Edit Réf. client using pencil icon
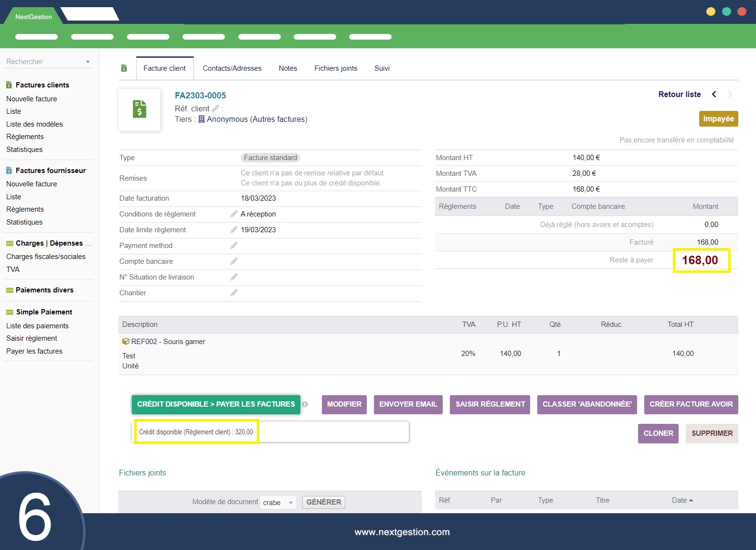Image resolution: width=756 pixels, height=550 pixels. [215, 108]
